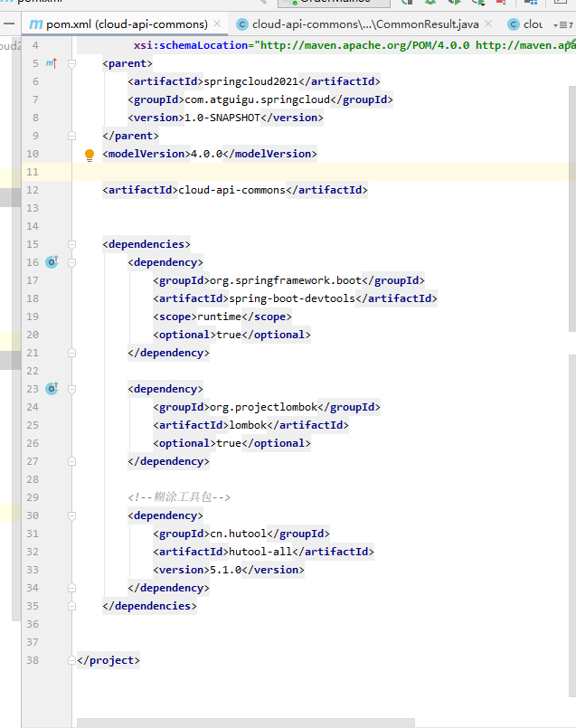This screenshot has width=576, height=728.
Task: Click the 'runtime' scope value
Action: 219,317
